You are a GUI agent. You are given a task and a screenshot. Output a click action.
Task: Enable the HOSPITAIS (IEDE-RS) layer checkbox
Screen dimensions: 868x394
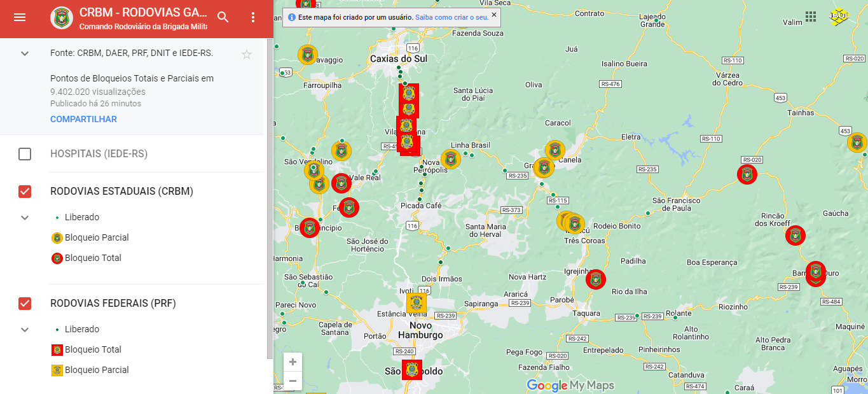point(25,154)
